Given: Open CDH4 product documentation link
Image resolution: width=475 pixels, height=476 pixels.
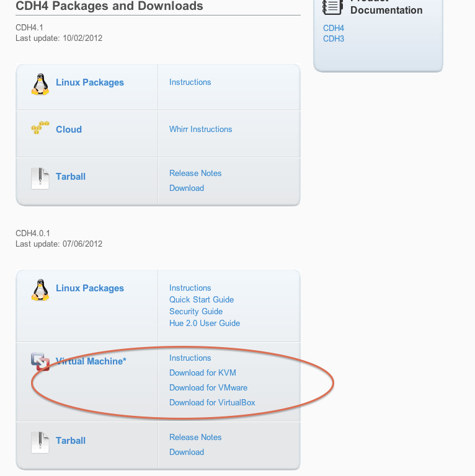Looking at the screenshot, I should click(x=334, y=29).
